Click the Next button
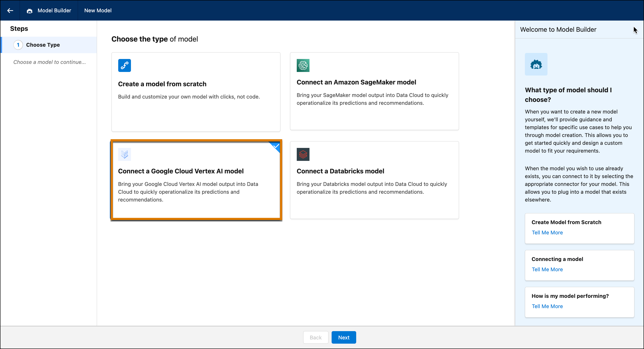This screenshot has height=349, width=644. click(x=344, y=338)
